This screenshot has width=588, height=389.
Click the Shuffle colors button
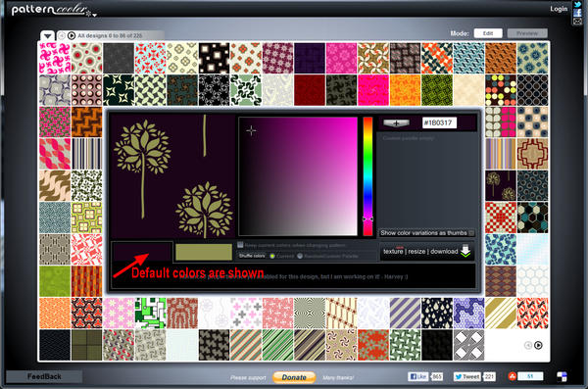pyautogui.click(x=252, y=256)
